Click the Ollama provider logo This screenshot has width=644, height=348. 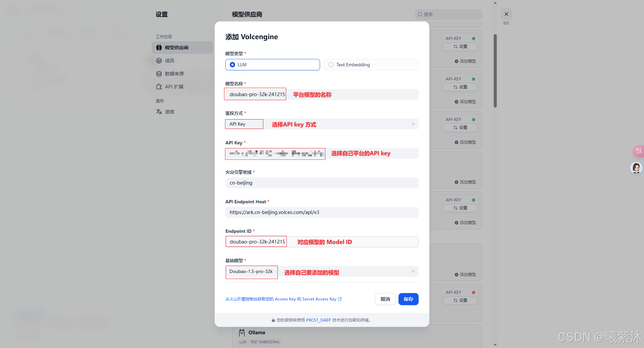242,333
